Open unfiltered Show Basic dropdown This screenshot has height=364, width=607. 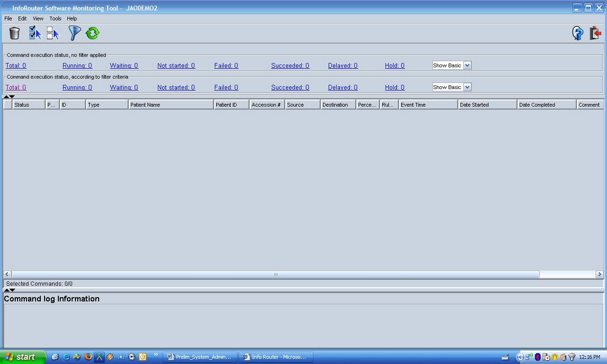pos(452,65)
